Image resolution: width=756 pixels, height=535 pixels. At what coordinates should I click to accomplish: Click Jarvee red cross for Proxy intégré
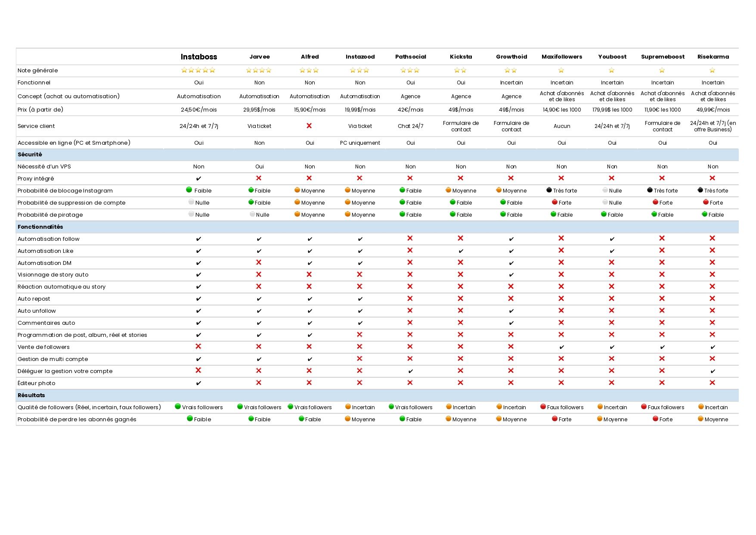(259, 178)
